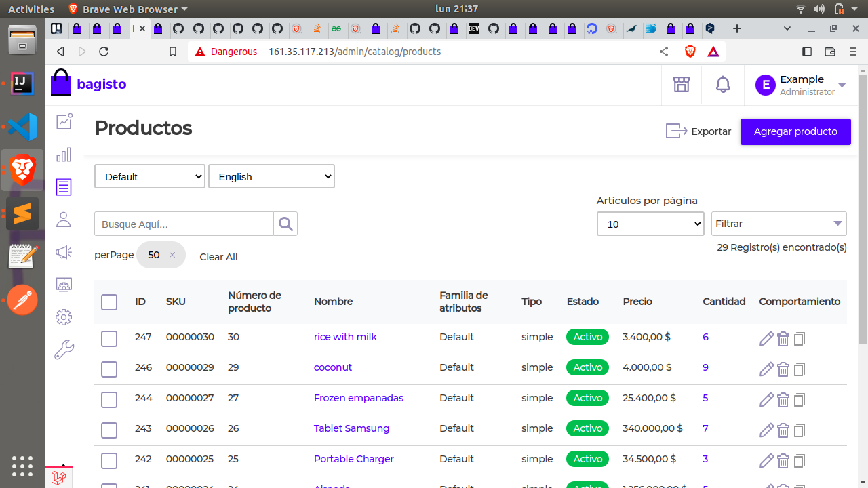
Task: Check the box for product ID 247
Action: pos(109,338)
